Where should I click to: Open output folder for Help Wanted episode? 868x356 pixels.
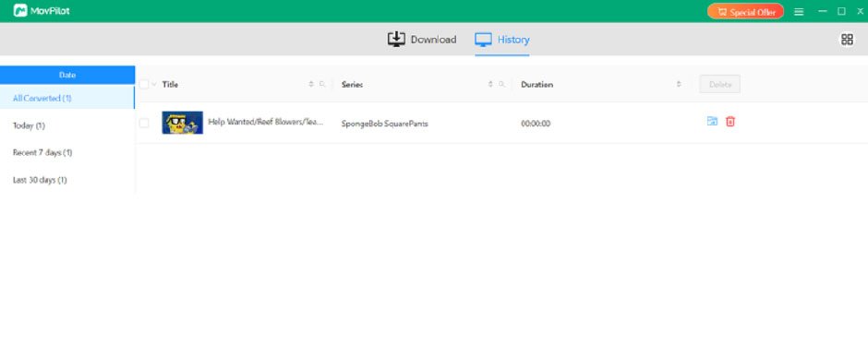click(713, 121)
